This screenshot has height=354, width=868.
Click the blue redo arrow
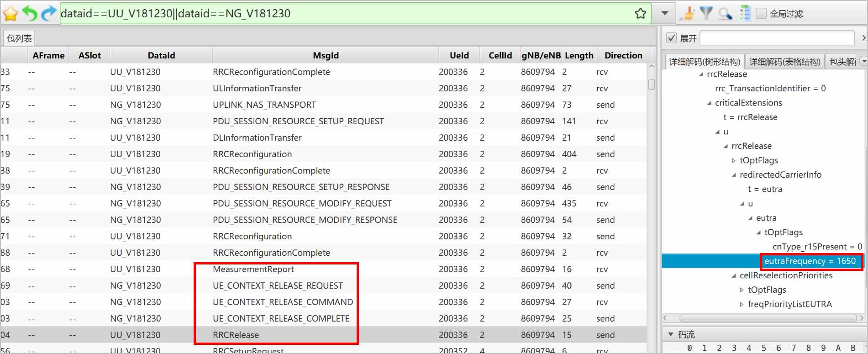pos(48,13)
